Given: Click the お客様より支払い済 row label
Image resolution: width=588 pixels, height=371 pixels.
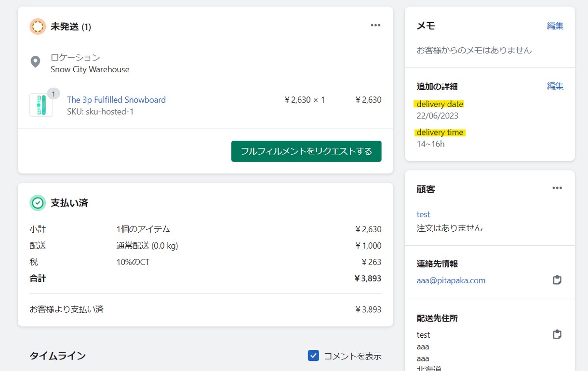Looking at the screenshot, I should (67, 309).
